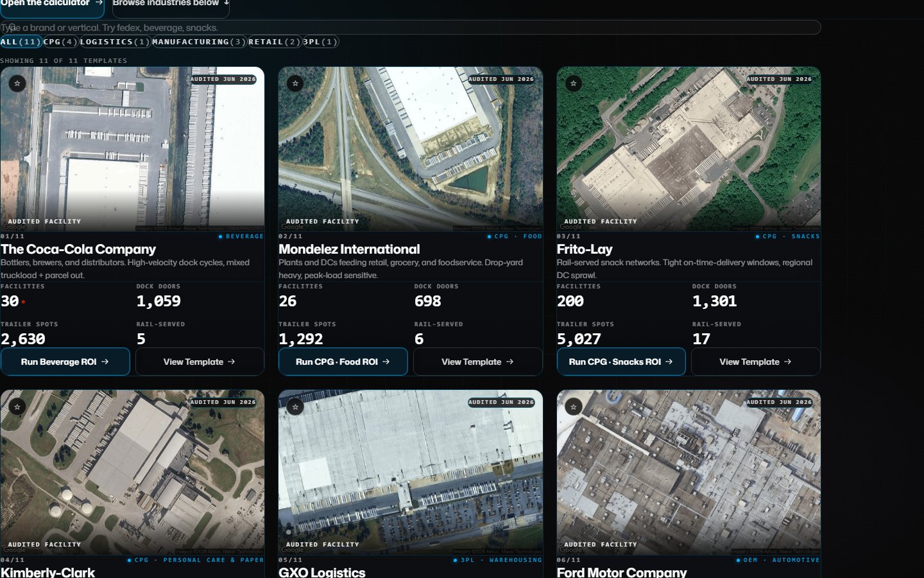This screenshot has width=924, height=578.
Task: Click CPG · PERSONAL CARE & PAPER tag
Action: pos(196,560)
